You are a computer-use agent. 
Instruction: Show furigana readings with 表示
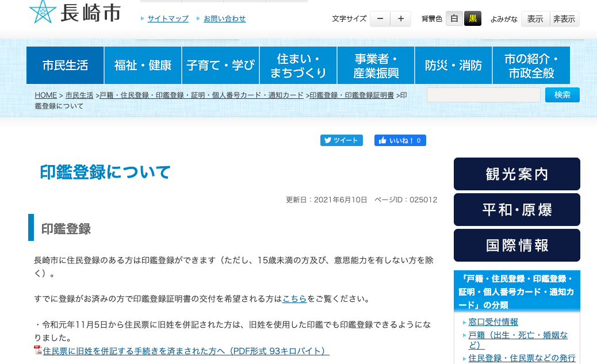point(535,19)
